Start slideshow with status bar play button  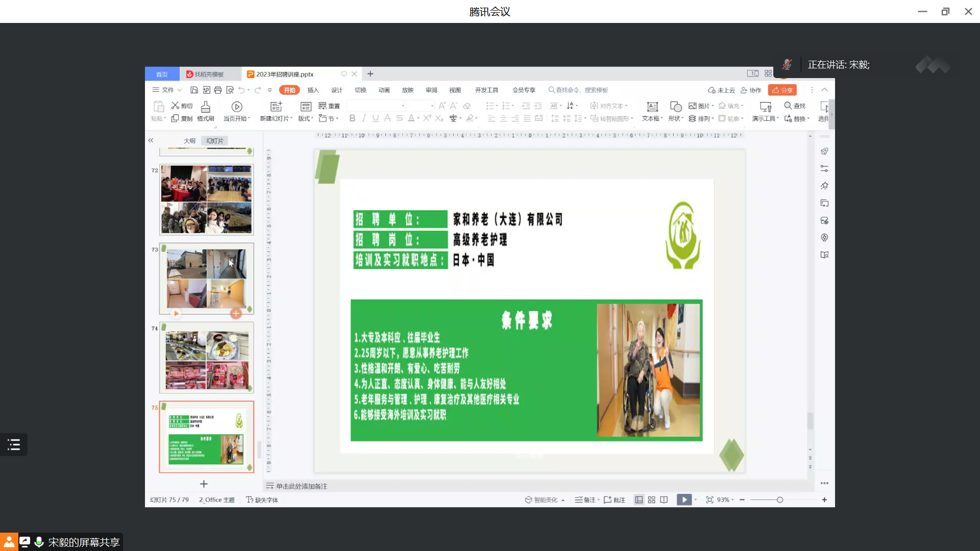click(684, 500)
